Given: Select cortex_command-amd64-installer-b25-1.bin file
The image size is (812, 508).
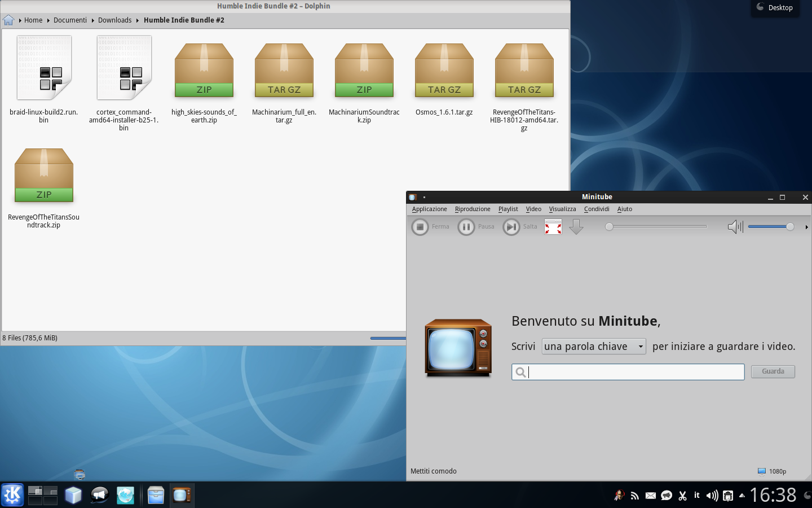Looking at the screenshot, I should click(x=124, y=84).
